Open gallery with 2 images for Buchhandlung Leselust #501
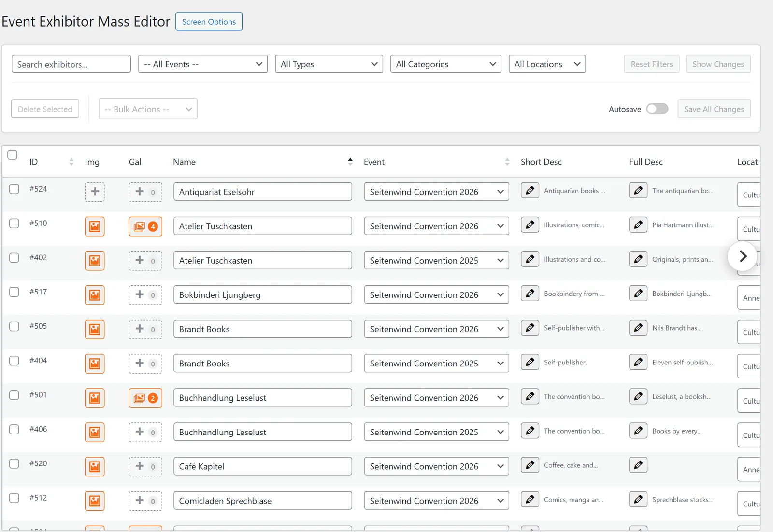This screenshot has height=532, width=773. pos(145,398)
